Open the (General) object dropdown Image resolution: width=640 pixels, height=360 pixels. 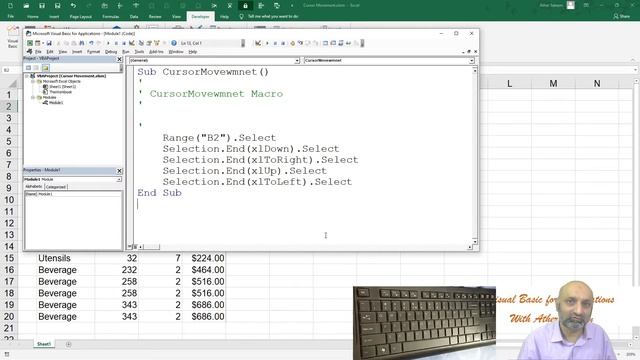point(297,60)
